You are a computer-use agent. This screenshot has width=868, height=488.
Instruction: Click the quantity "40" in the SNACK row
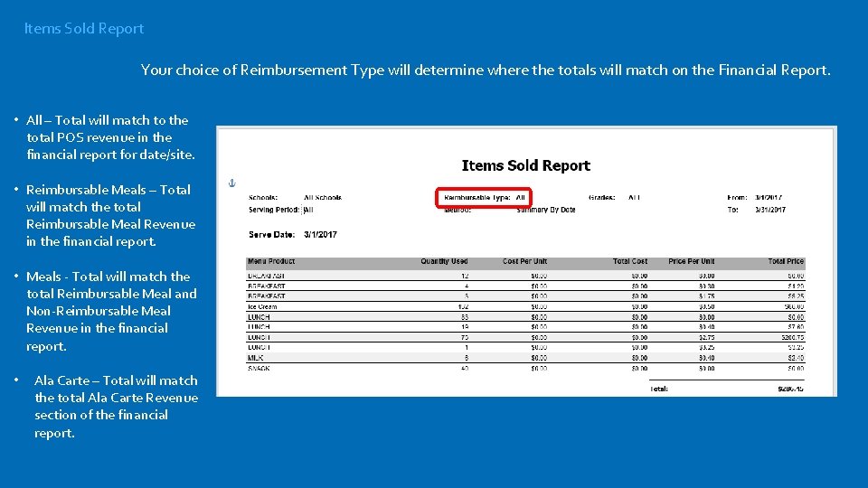pos(464,369)
